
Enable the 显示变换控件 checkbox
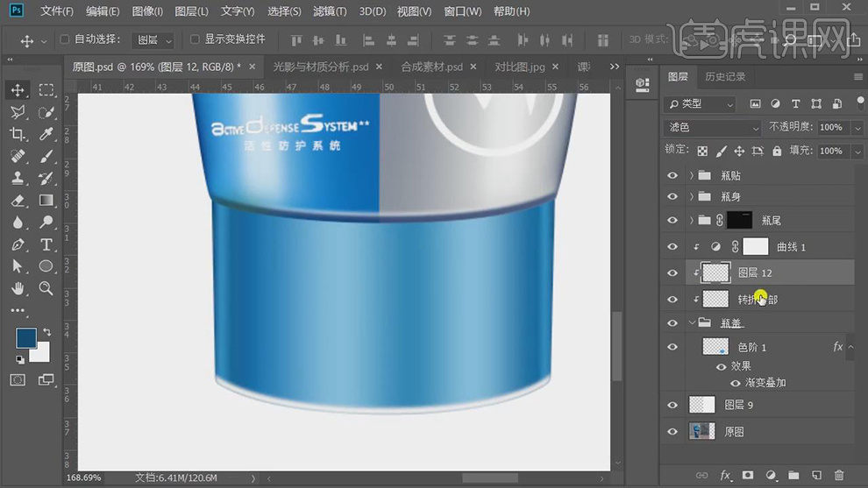(x=195, y=39)
